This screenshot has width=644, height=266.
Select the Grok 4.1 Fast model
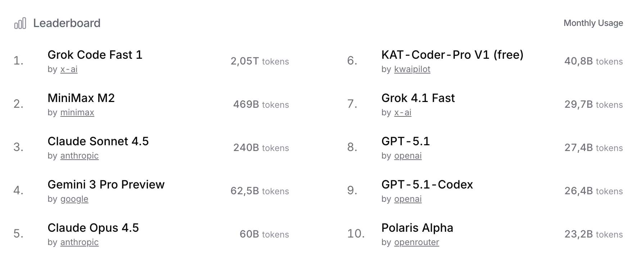click(x=418, y=98)
